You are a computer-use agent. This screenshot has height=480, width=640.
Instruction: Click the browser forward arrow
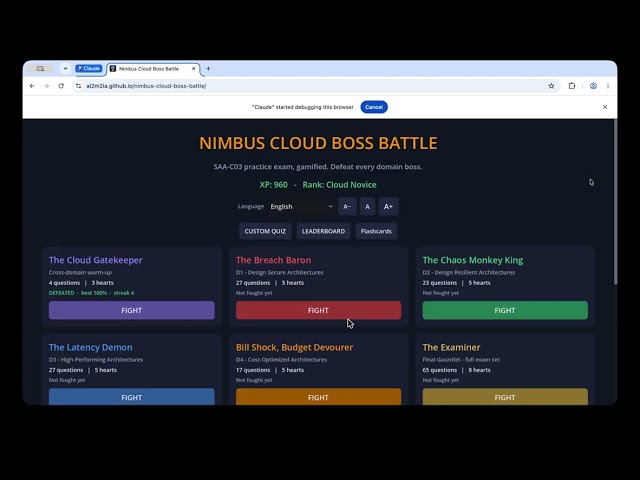click(47, 86)
